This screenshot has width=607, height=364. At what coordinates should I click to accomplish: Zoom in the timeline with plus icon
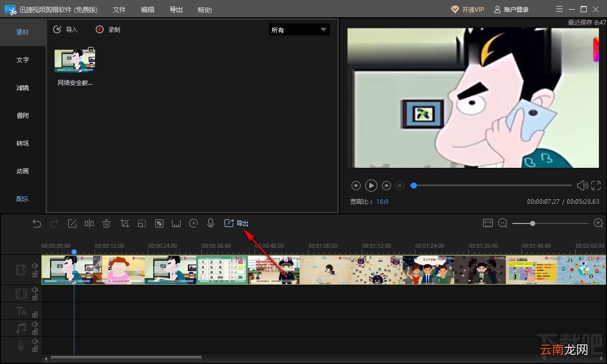598,223
